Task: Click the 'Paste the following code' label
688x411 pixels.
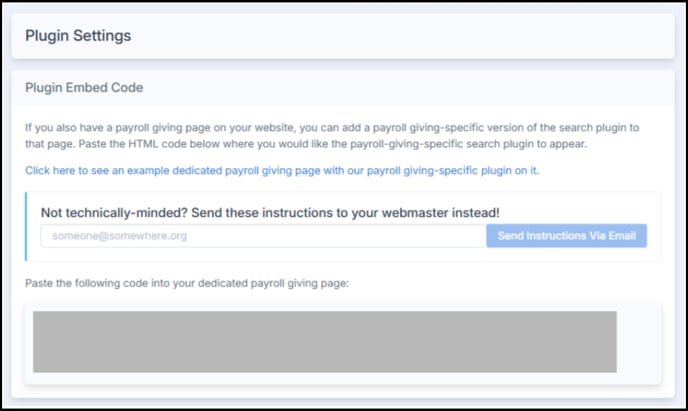Action: pos(187,283)
